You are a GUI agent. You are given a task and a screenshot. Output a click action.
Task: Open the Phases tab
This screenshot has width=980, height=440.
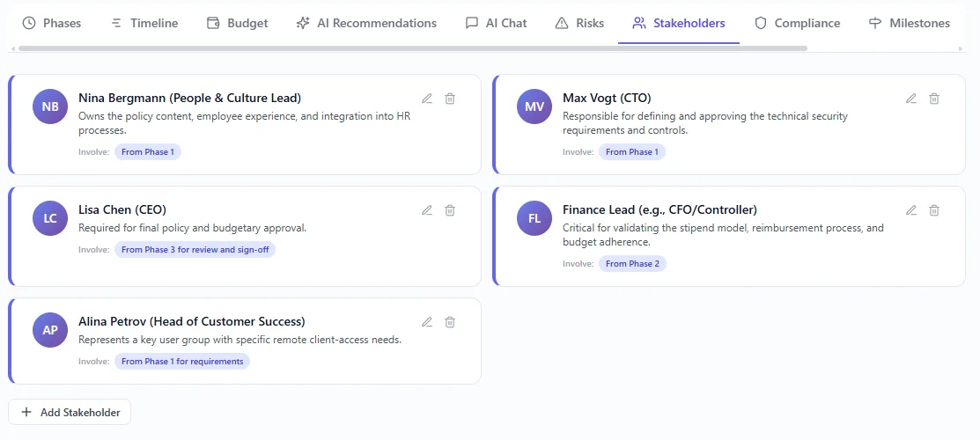pyautogui.click(x=51, y=23)
